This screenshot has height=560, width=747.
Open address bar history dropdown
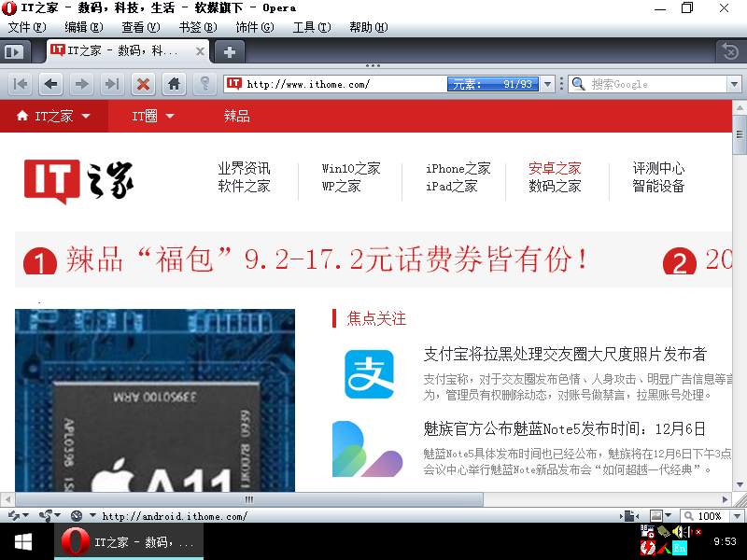[548, 84]
